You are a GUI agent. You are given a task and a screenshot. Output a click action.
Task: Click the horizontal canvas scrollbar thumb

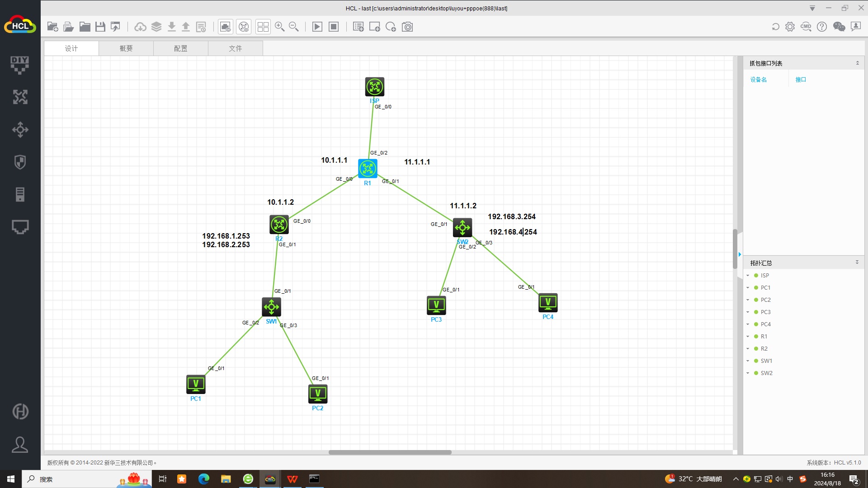(390, 452)
